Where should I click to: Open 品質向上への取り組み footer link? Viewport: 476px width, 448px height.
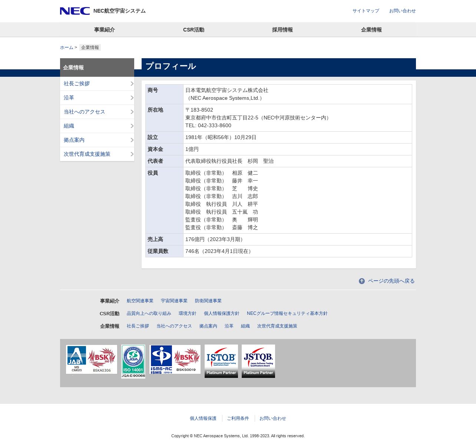(149, 313)
